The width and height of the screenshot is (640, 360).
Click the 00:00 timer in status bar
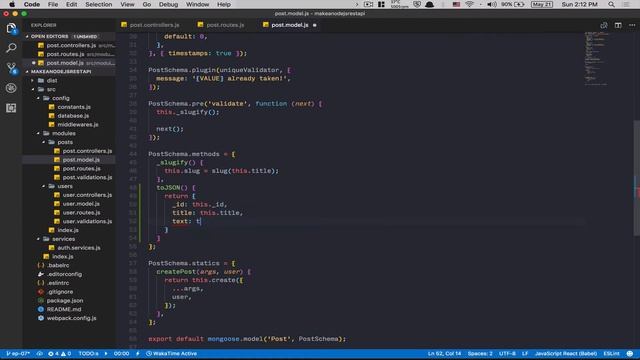click(x=121, y=353)
